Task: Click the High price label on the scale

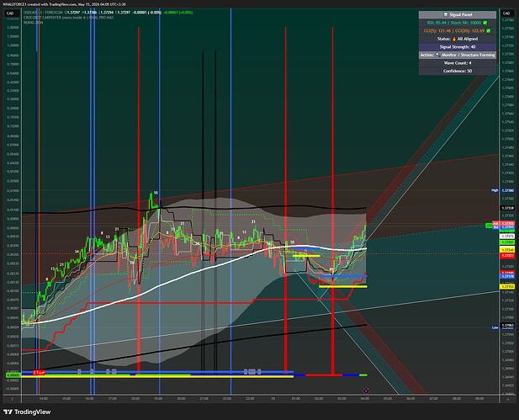Action: [495, 190]
